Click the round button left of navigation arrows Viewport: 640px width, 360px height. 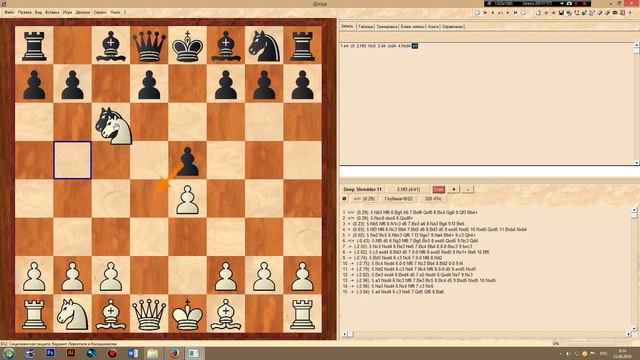click(477, 13)
